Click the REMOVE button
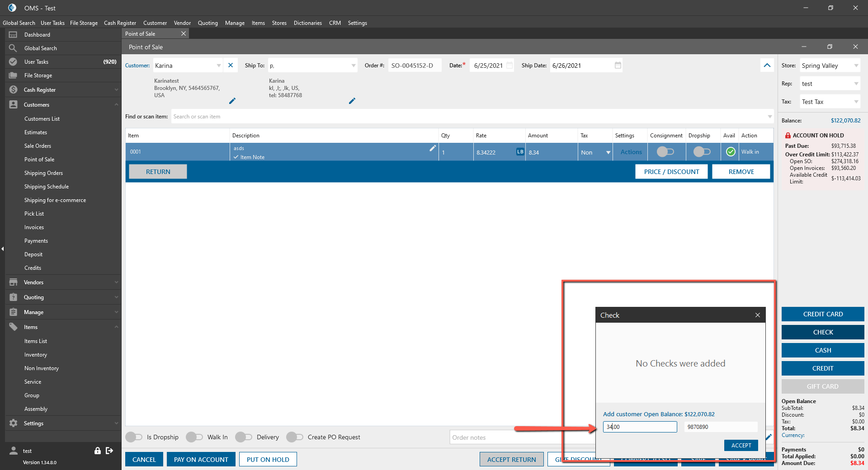Viewport: 868px width, 470px height. click(741, 172)
